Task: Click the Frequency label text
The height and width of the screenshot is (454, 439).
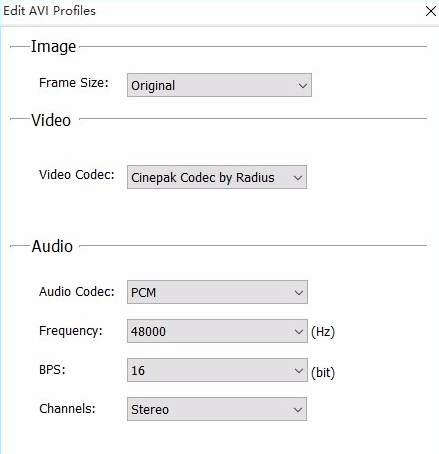Action: (71, 331)
